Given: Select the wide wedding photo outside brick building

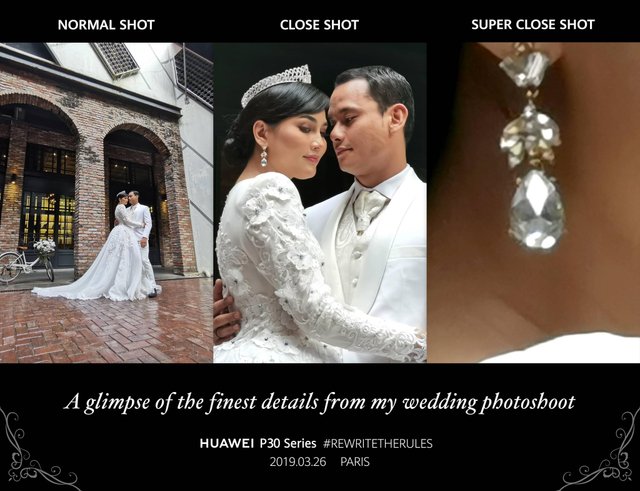Looking at the screenshot, I should [x=106, y=203].
